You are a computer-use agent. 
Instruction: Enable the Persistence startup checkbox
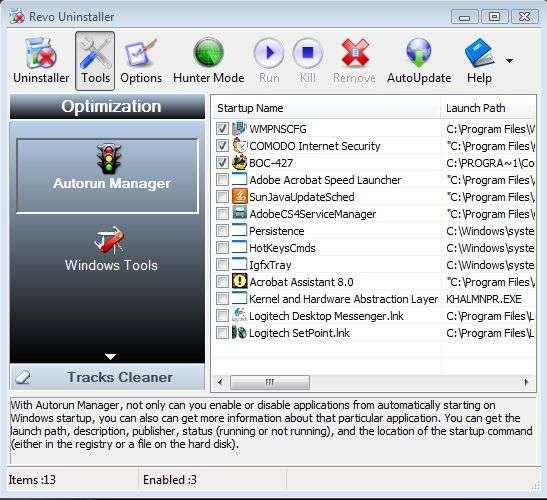[x=222, y=231]
